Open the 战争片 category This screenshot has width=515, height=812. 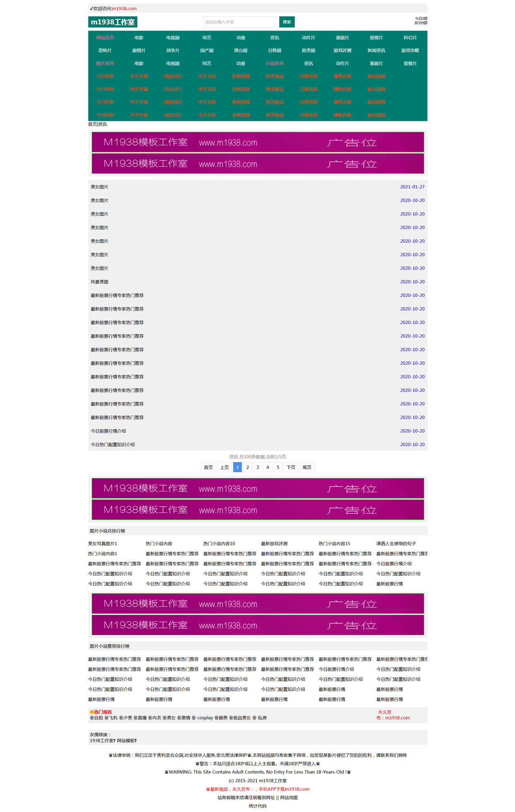173,50
